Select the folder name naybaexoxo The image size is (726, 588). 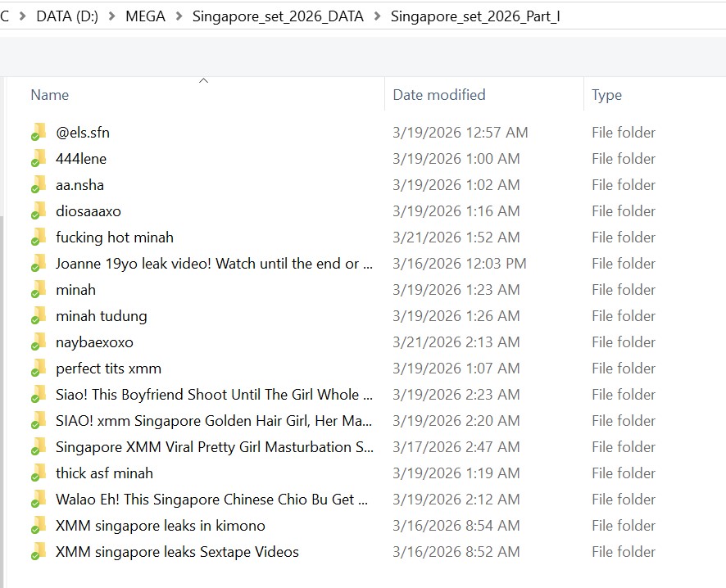click(94, 342)
